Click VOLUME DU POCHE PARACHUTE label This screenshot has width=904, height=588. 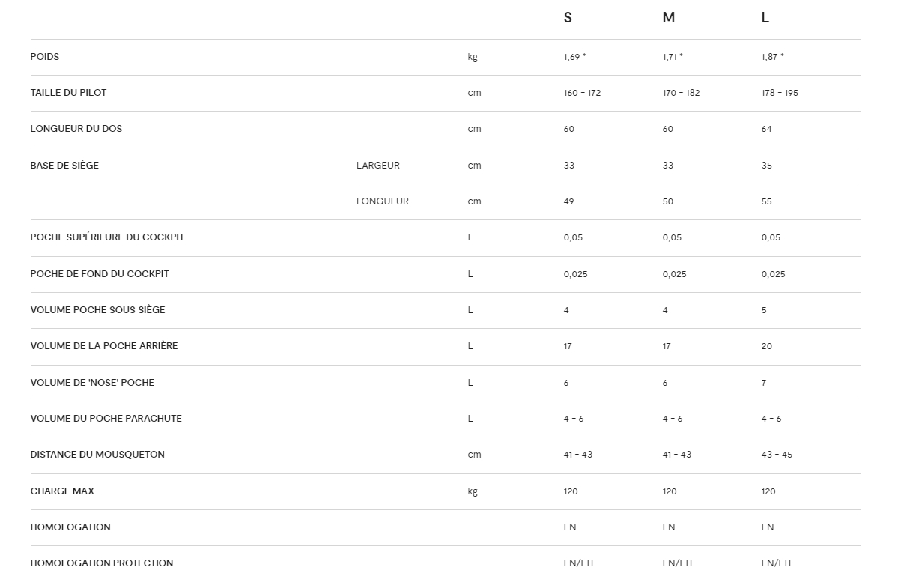coord(106,419)
